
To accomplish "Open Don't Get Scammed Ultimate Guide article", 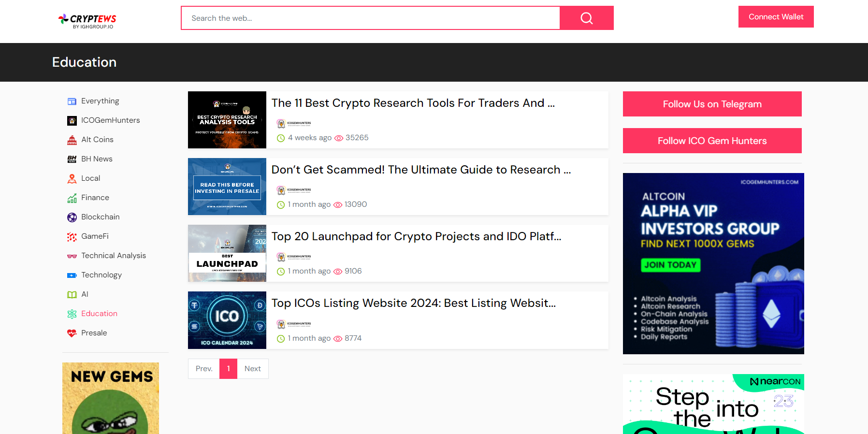I will click(x=421, y=170).
